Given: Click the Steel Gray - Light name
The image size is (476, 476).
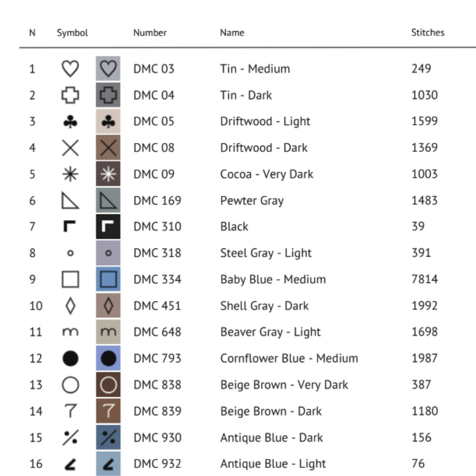Looking at the screenshot, I should tap(266, 253).
